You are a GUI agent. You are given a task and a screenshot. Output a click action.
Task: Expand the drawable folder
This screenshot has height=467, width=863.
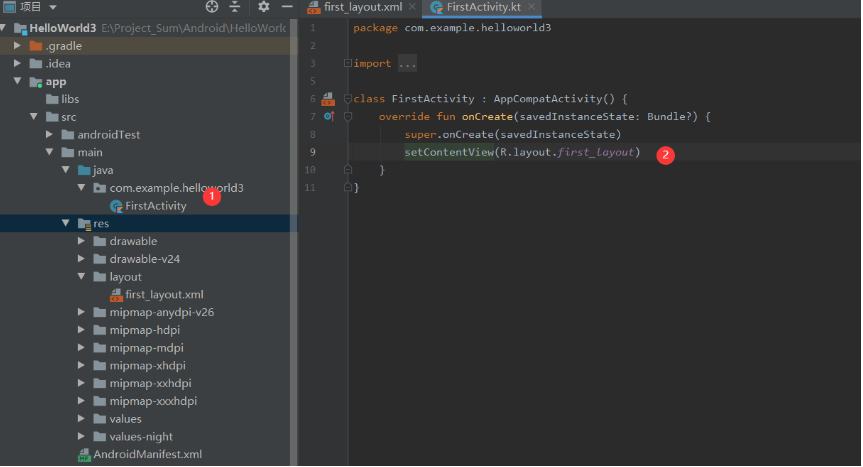pyautogui.click(x=81, y=241)
